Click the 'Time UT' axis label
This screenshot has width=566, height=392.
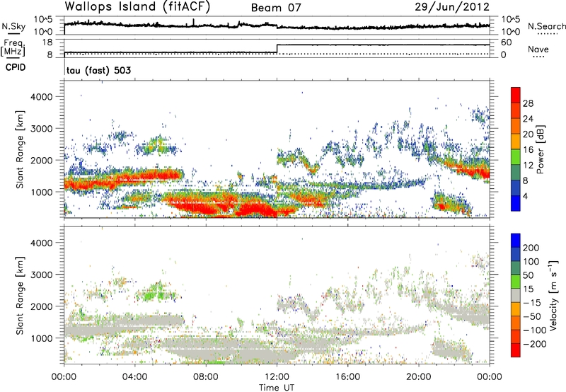point(277,388)
